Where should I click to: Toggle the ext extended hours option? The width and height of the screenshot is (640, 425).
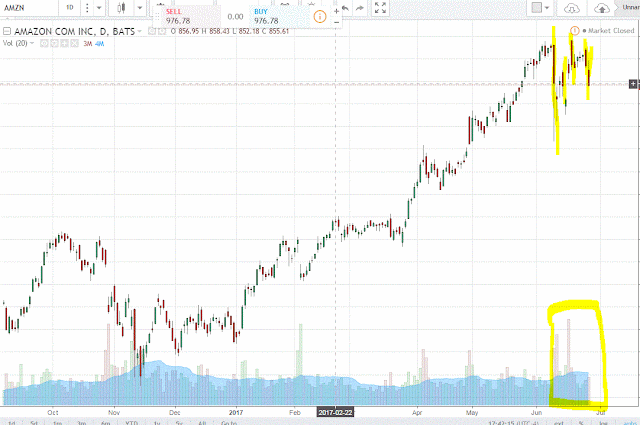tap(559, 423)
